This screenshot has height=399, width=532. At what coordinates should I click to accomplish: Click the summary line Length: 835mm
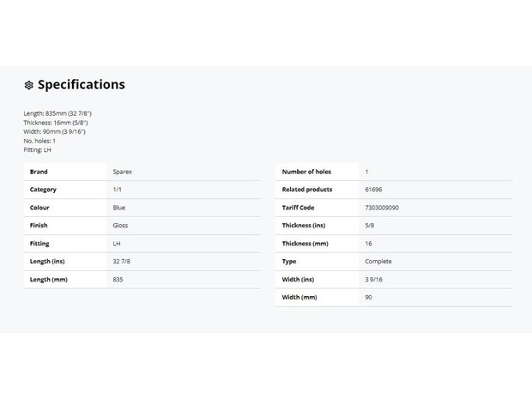[57, 113]
